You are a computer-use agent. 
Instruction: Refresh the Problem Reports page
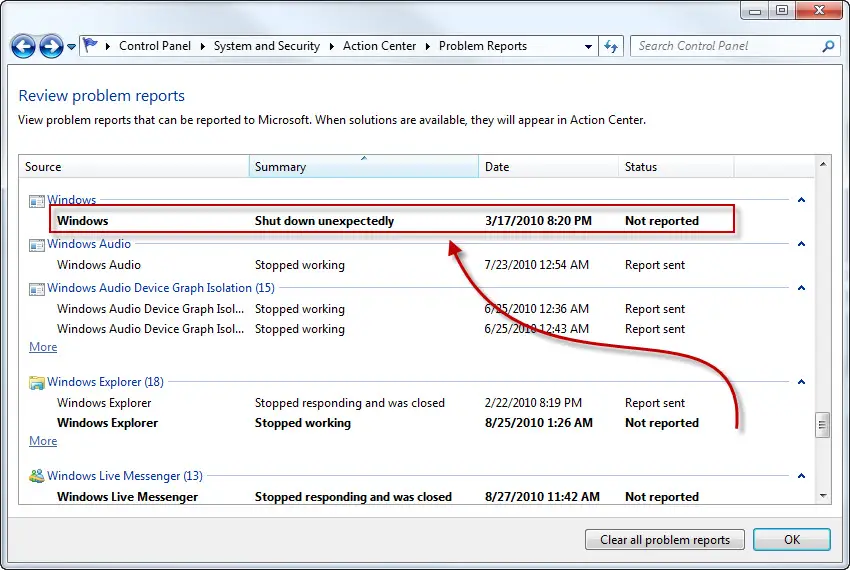[611, 47]
